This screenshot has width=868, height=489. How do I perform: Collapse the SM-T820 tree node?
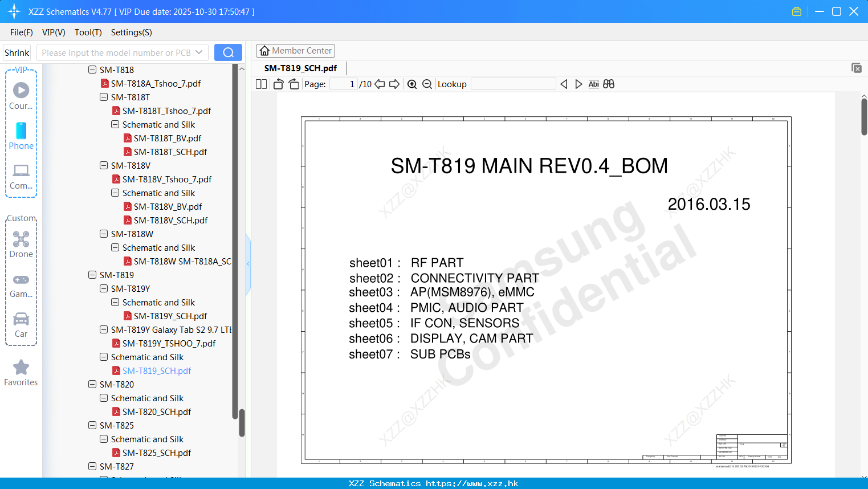pyautogui.click(x=92, y=384)
